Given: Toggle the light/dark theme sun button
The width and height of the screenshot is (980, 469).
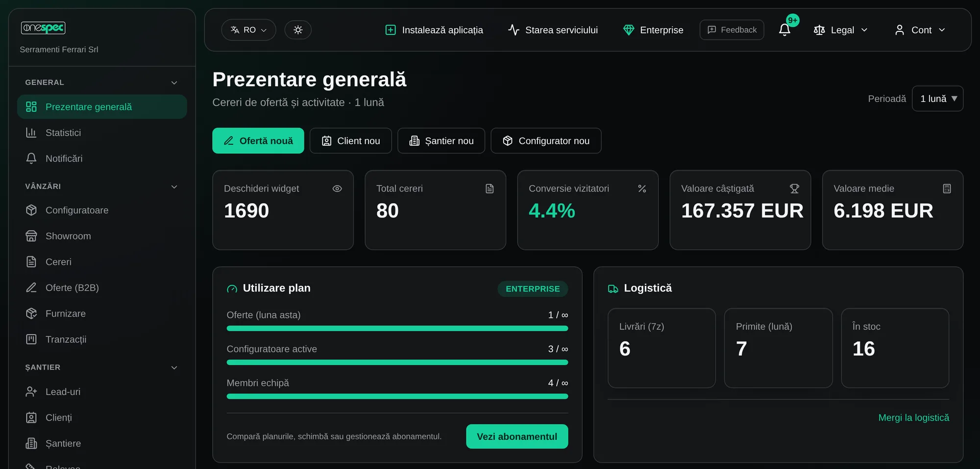Looking at the screenshot, I should (x=298, y=30).
